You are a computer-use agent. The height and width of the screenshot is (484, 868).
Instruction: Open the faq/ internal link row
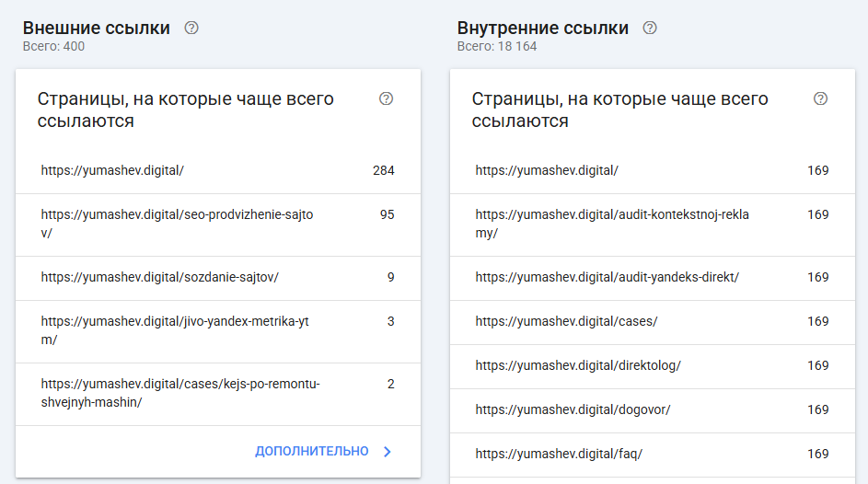653,455
